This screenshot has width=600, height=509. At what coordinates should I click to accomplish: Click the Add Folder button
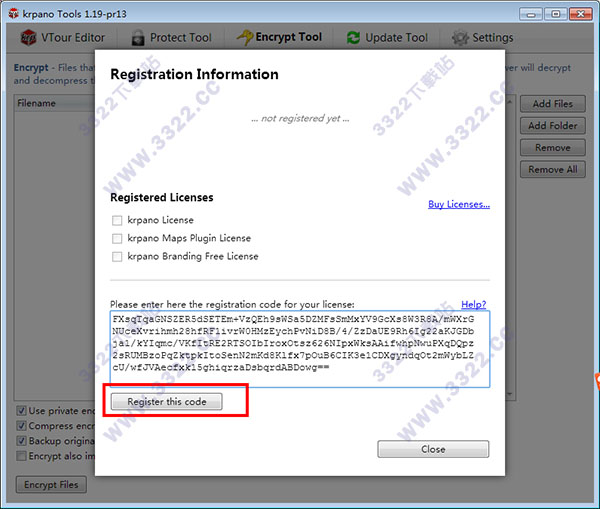tap(553, 126)
